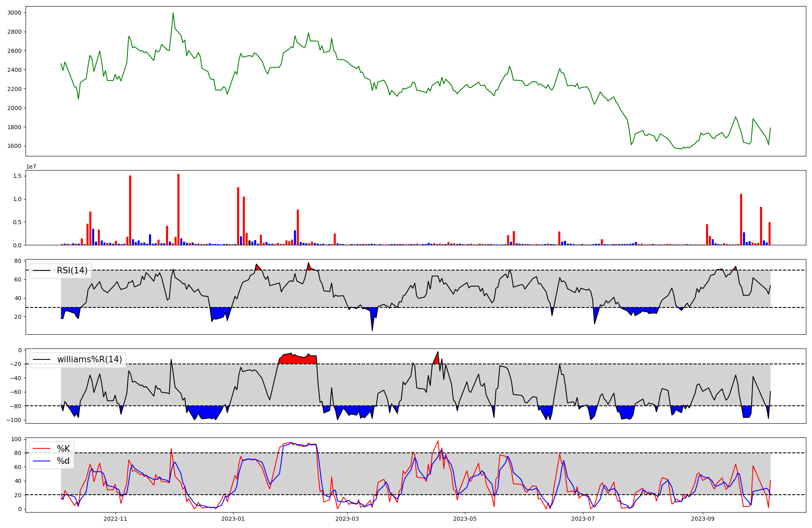Image resolution: width=812 pixels, height=528 pixels.
Task: Click the 1600 price axis tick label
Action: [14, 146]
